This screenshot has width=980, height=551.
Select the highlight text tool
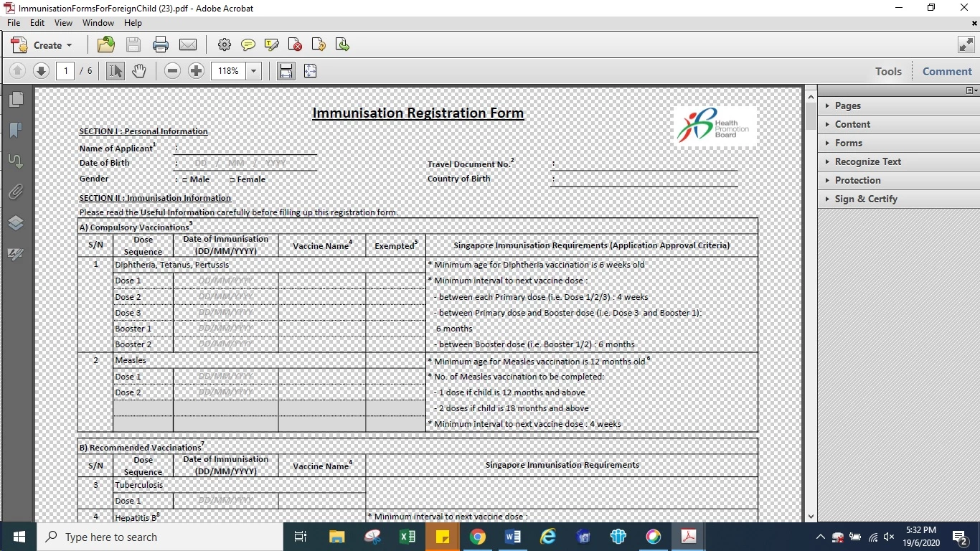click(272, 44)
